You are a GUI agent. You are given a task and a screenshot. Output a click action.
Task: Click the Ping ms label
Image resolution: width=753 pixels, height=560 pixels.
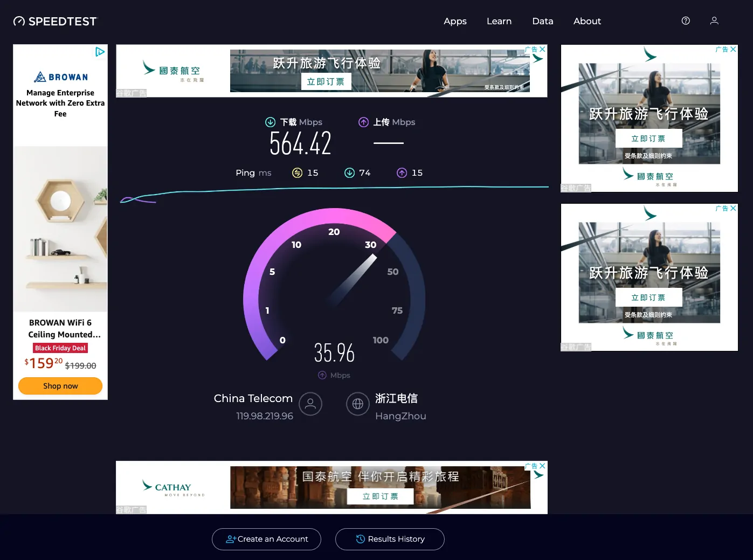253,172
